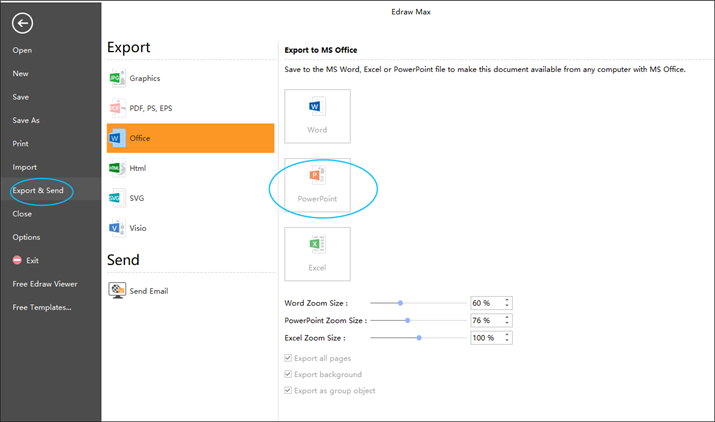Viewport: 715px width, 422px height.
Task: Choose Save As in the sidebar
Action: coord(26,120)
